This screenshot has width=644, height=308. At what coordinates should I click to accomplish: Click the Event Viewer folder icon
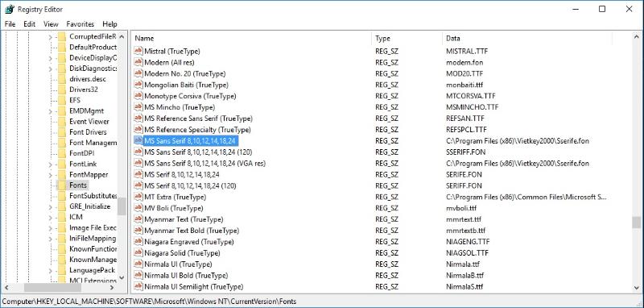pyautogui.click(x=62, y=121)
